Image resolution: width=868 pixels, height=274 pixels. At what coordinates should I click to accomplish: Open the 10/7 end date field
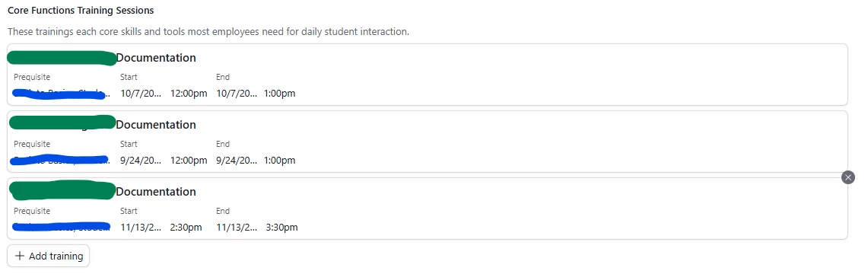(x=237, y=93)
